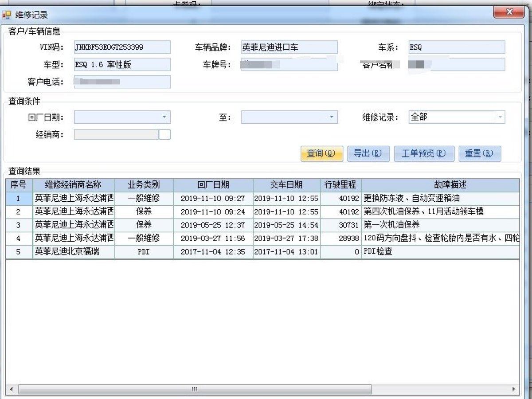
Task: Click the 查询(Q) search button
Action: pyautogui.click(x=321, y=153)
